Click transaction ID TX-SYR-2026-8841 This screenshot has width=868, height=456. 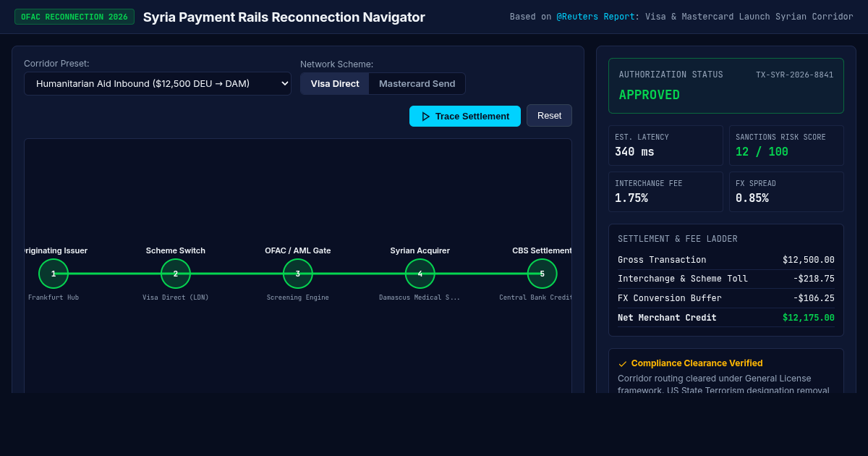(794, 75)
